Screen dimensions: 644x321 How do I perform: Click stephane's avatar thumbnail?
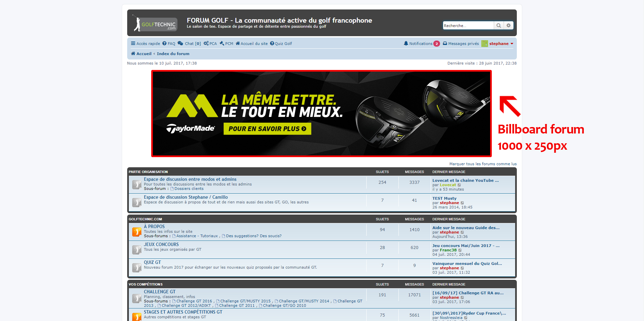[485, 44]
